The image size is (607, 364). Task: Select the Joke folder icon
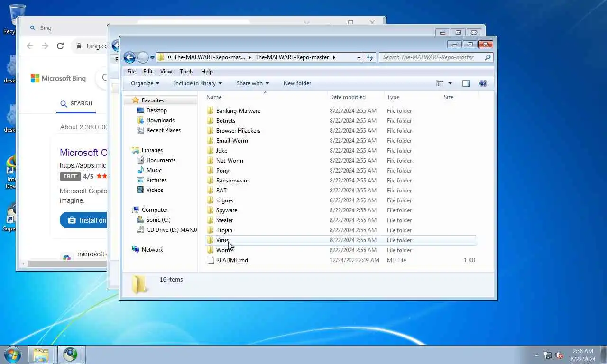[x=211, y=151]
